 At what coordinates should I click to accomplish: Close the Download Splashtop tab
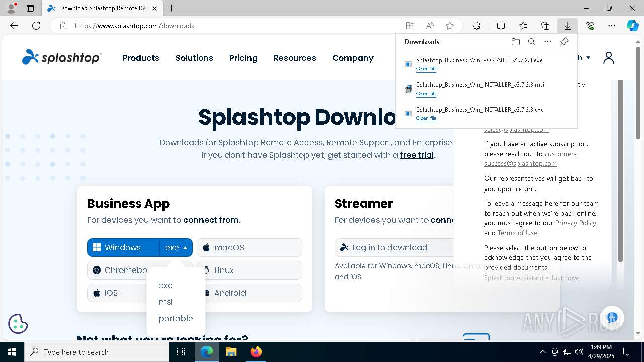pyautogui.click(x=154, y=8)
